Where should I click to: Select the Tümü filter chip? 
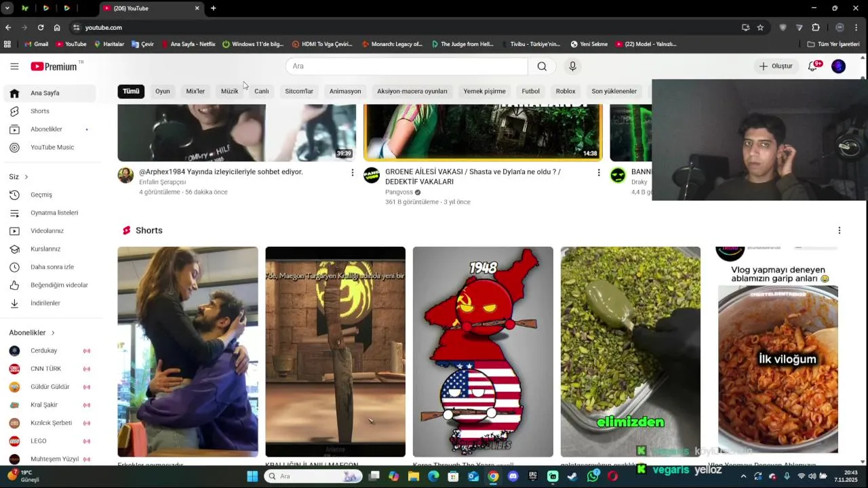pyautogui.click(x=131, y=91)
